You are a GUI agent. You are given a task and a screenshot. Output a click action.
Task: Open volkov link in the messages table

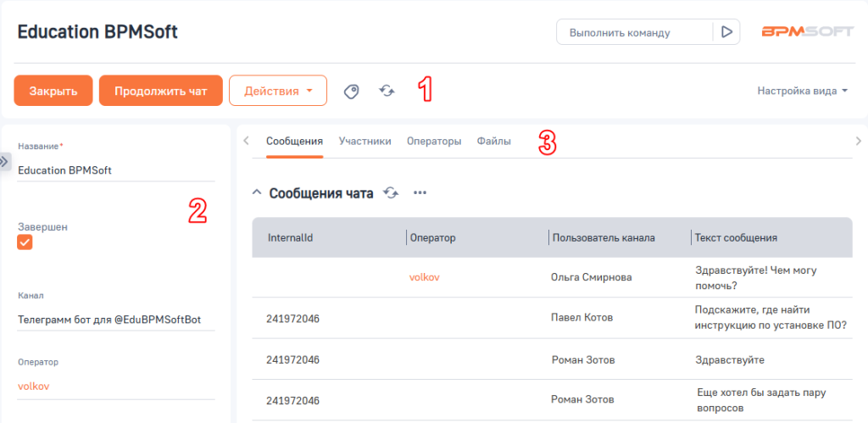[424, 277]
